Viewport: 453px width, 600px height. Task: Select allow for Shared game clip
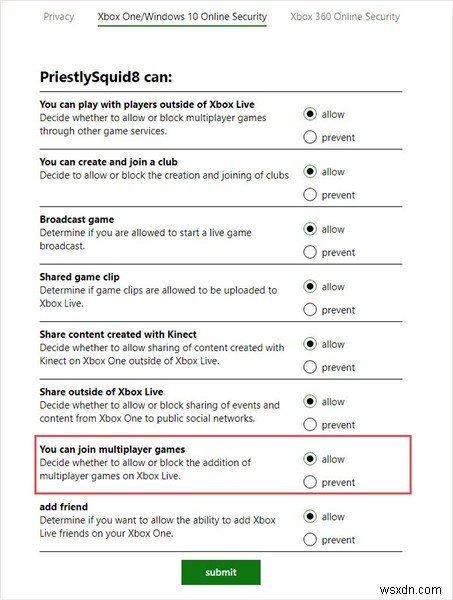310,286
